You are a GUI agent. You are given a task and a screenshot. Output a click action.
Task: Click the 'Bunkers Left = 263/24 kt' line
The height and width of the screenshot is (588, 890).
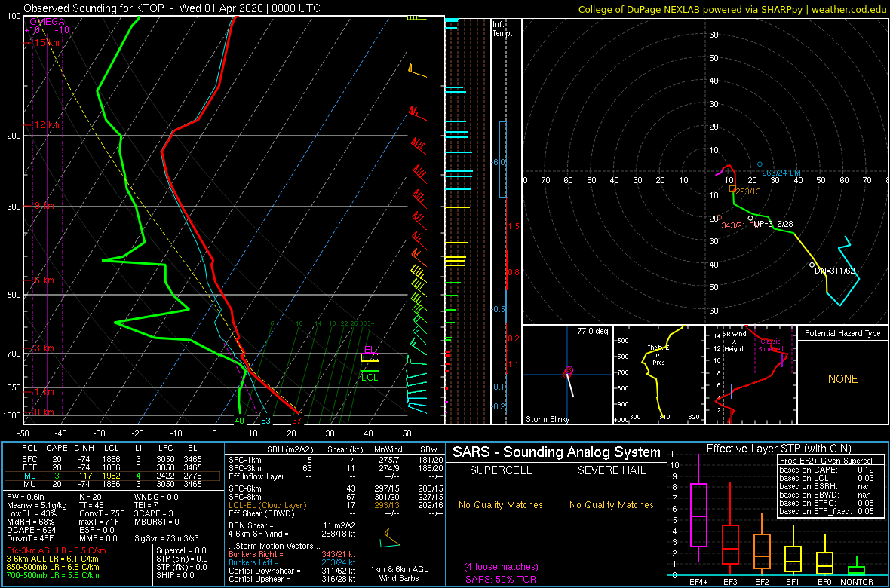(x=292, y=562)
